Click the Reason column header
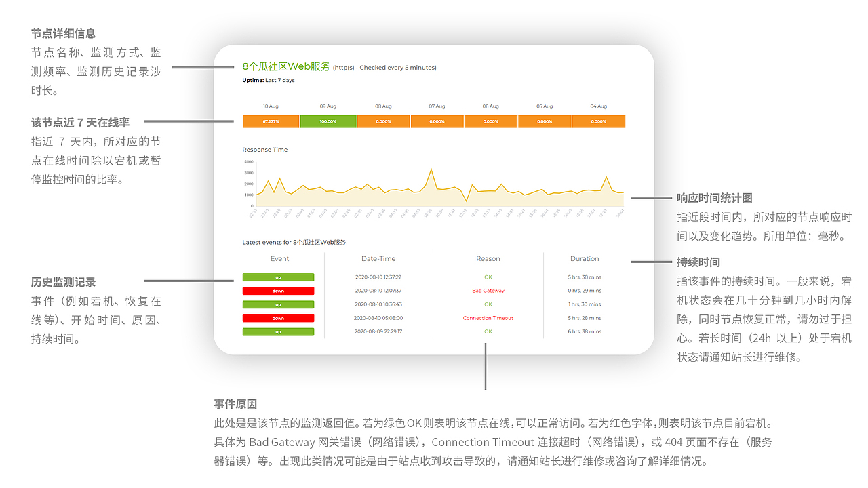The width and height of the screenshot is (868, 488). coord(488,258)
